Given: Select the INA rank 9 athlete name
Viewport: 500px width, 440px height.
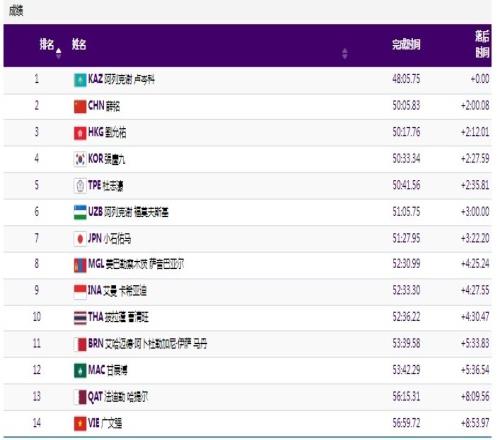Looking at the screenshot, I should 125,291.
